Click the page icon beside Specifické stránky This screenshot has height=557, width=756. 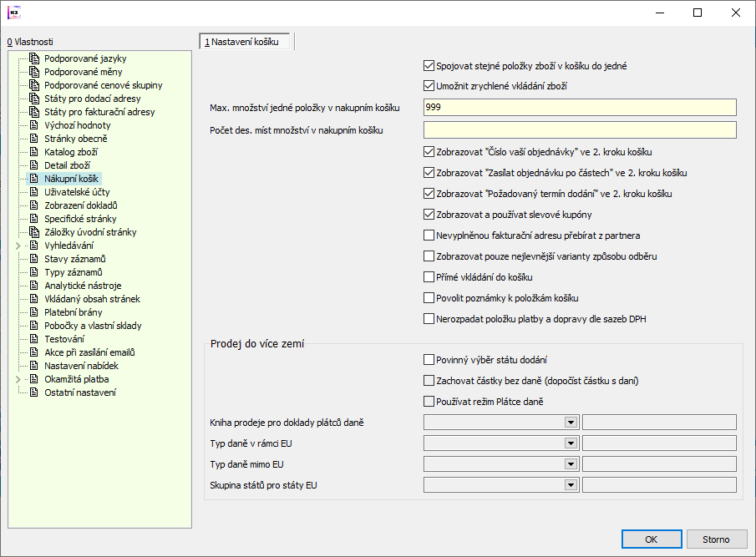point(33,219)
